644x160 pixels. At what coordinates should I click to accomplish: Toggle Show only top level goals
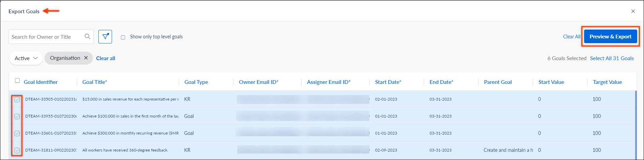123,37
